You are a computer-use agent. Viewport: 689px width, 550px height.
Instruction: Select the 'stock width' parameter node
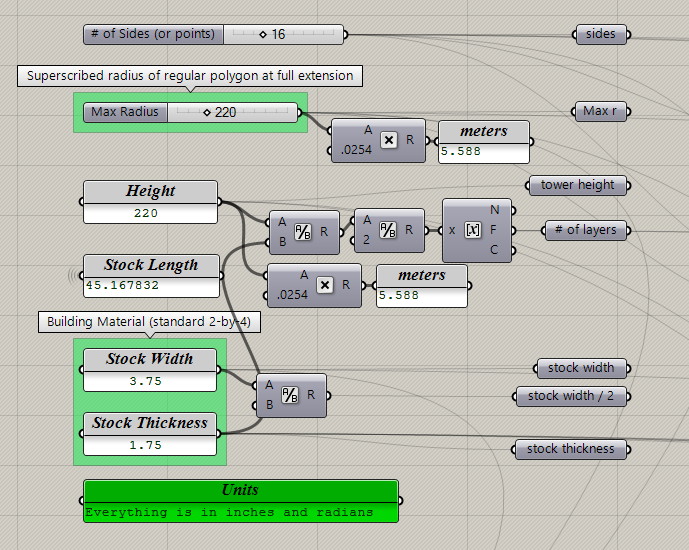point(581,368)
